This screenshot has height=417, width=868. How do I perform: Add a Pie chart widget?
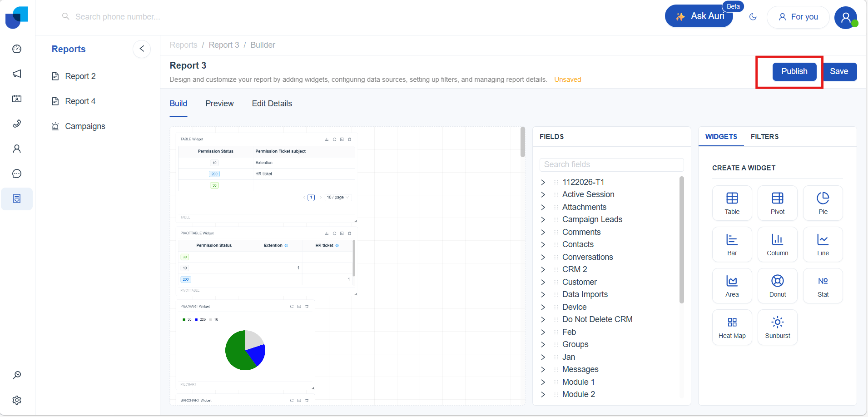pos(823,203)
